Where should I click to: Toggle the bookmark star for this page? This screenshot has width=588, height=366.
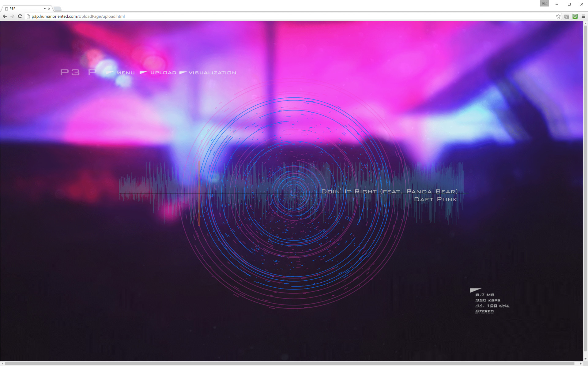tap(558, 16)
